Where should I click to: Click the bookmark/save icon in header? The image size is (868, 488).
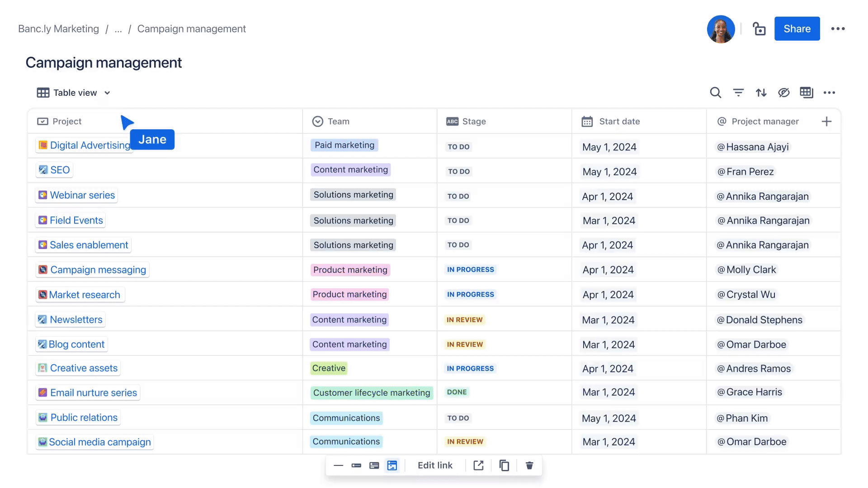759,28
